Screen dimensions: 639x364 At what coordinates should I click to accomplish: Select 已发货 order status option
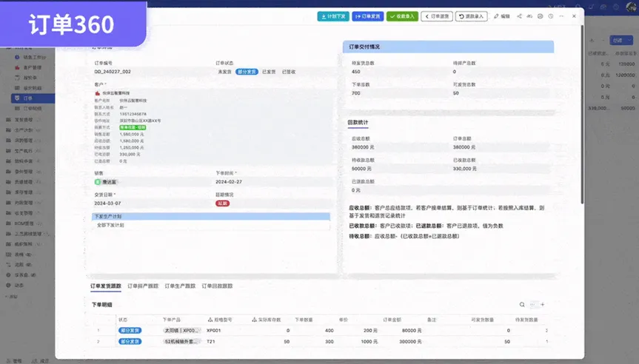269,72
